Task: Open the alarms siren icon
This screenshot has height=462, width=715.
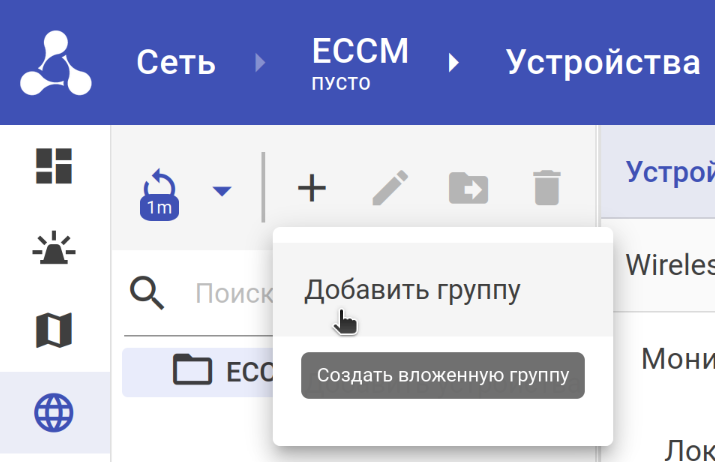Action: tap(55, 247)
